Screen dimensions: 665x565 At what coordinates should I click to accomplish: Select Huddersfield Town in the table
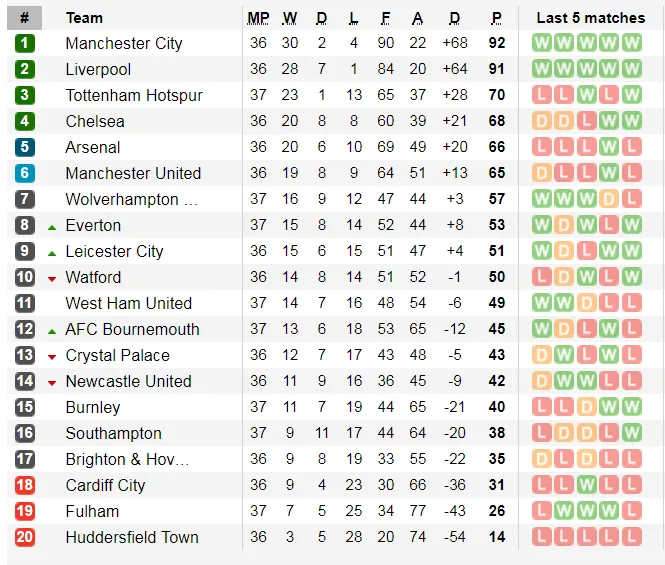(x=131, y=537)
